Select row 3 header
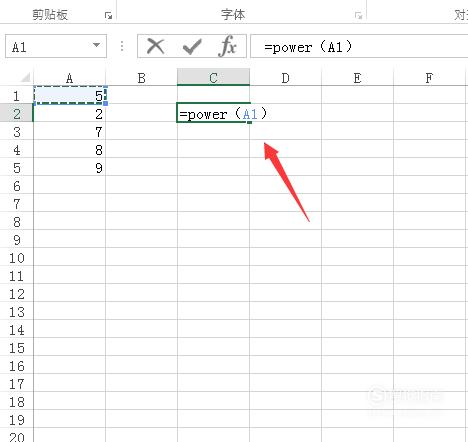 (x=16, y=132)
